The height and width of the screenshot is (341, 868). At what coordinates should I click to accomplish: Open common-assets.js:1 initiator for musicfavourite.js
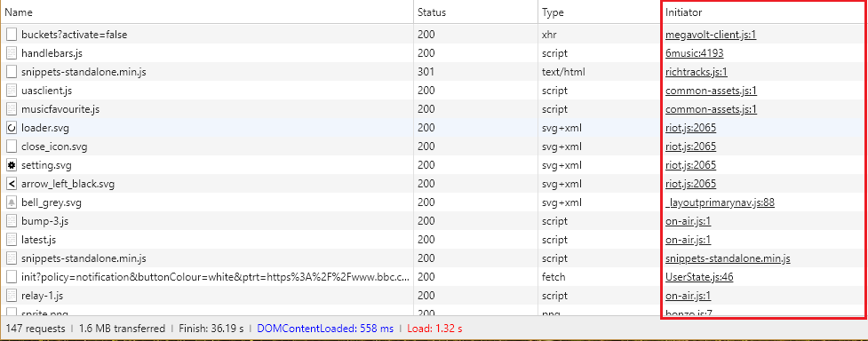[711, 109]
